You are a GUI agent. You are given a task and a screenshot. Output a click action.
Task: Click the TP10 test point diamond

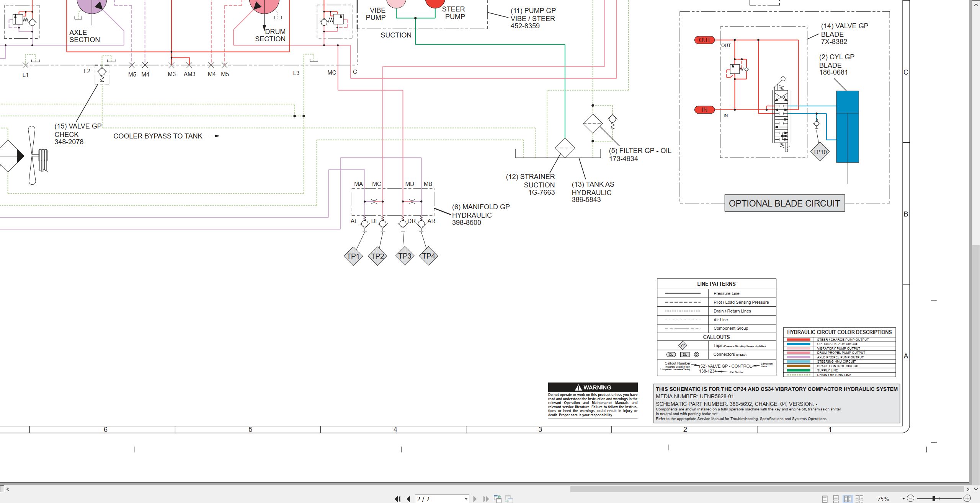(x=820, y=151)
